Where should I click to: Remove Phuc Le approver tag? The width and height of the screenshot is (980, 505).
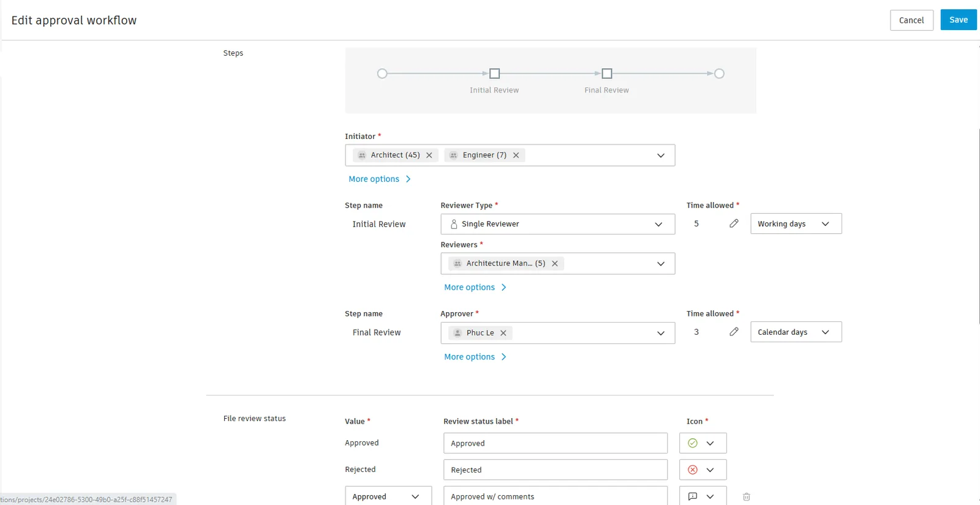(503, 333)
